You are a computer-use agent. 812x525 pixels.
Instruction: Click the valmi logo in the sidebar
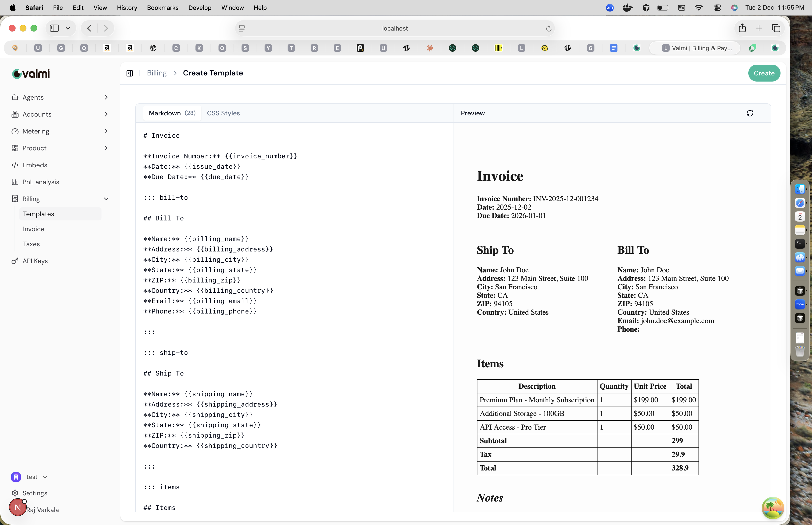(31, 73)
